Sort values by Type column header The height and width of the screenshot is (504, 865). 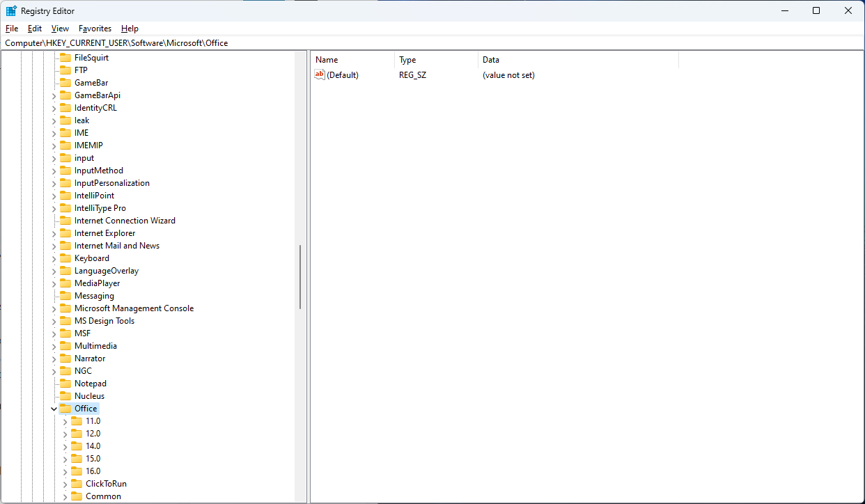(436, 60)
